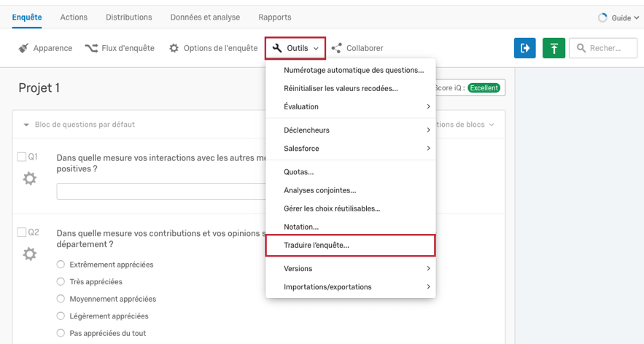The height and width of the screenshot is (344, 644).
Task: Expand the Déclencheurs submenu
Action: tap(350, 130)
